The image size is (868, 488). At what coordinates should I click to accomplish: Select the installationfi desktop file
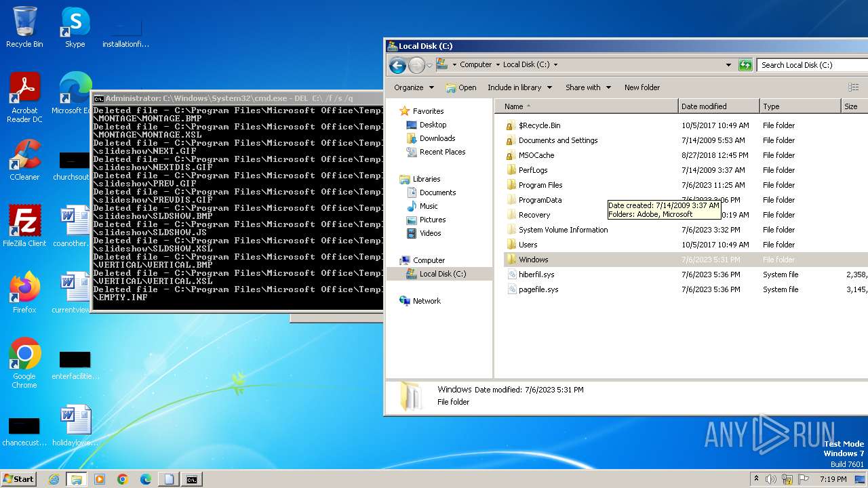[125, 33]
